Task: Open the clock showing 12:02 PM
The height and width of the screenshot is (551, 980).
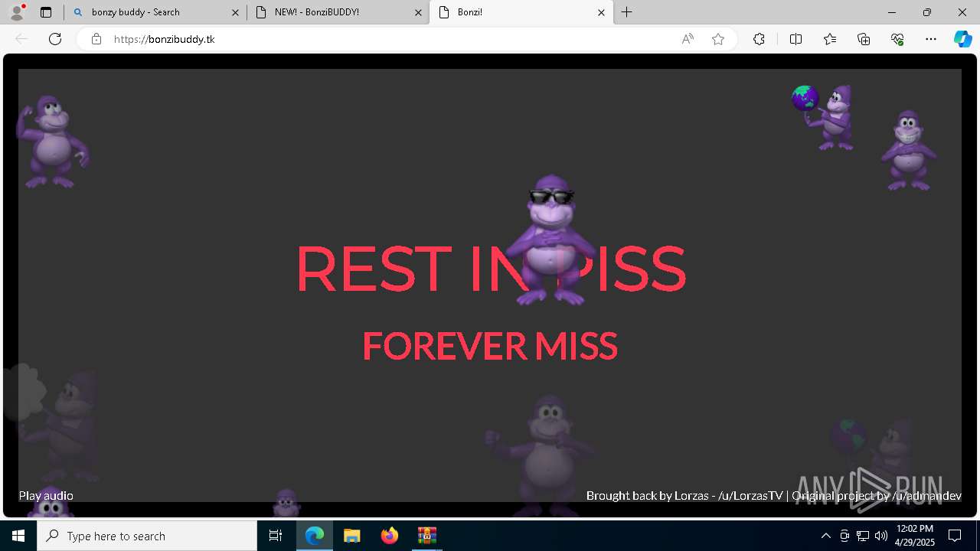Action: (x=914, y=536)
